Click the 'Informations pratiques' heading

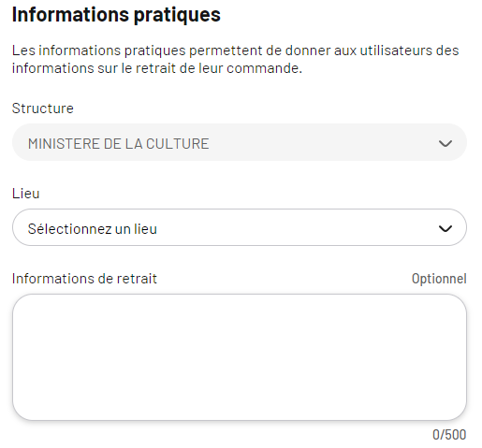pos(116,15)
